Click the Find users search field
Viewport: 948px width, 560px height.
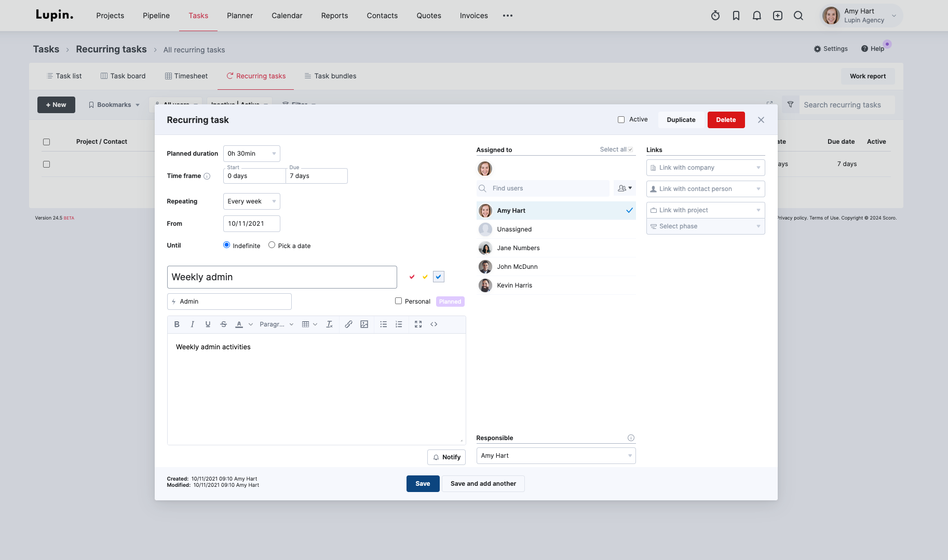548,188
